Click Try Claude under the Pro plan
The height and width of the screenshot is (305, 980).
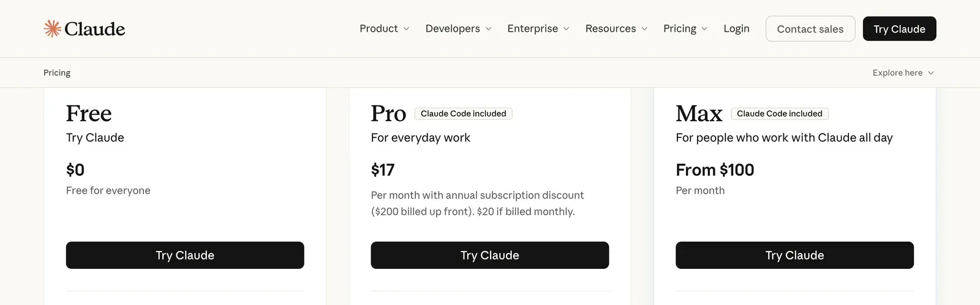coord(490,255)
